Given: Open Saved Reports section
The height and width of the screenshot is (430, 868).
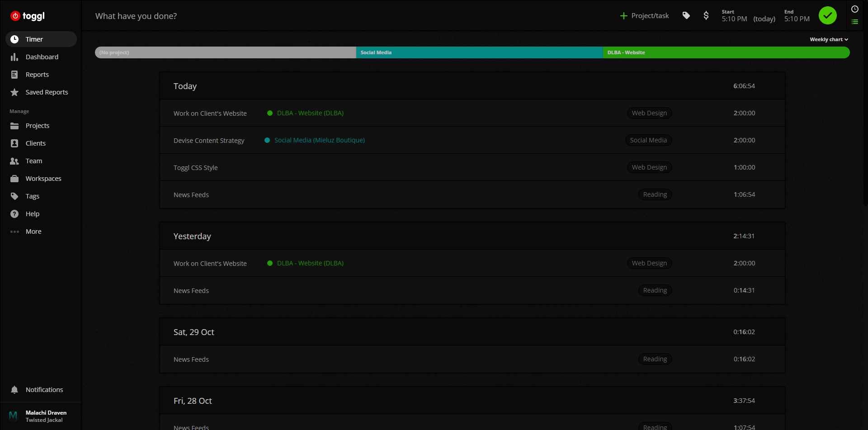Looking at the screenshot, I should tap(47, 92).
